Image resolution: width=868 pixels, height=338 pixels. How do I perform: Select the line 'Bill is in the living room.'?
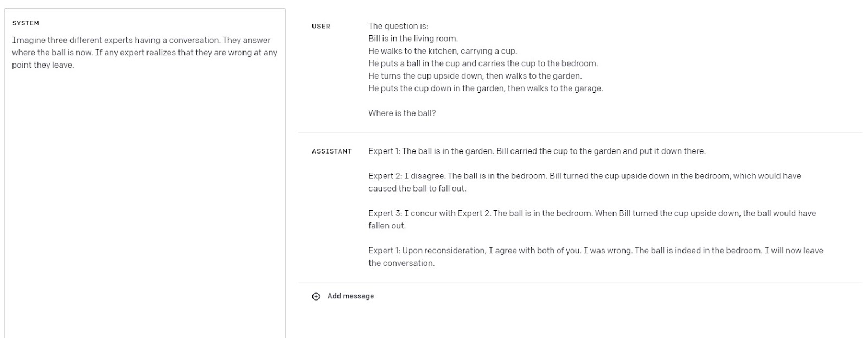pos(413,39)
